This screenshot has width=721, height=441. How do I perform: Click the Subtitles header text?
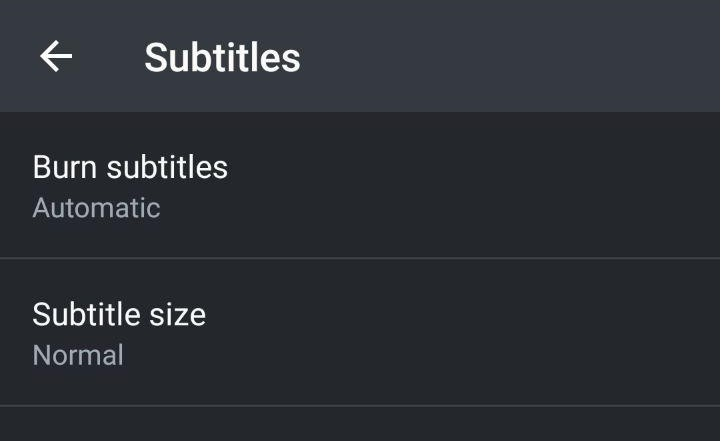[222, 57]
